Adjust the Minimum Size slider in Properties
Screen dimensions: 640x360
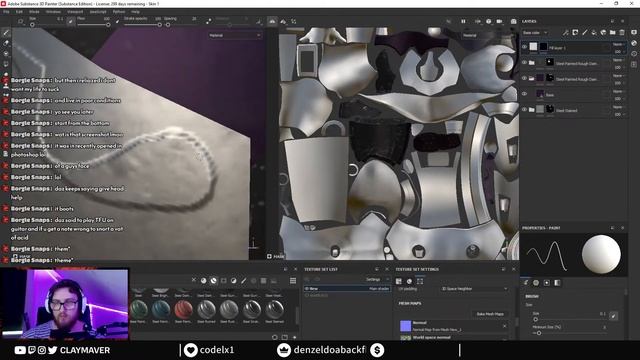point(570,333)
